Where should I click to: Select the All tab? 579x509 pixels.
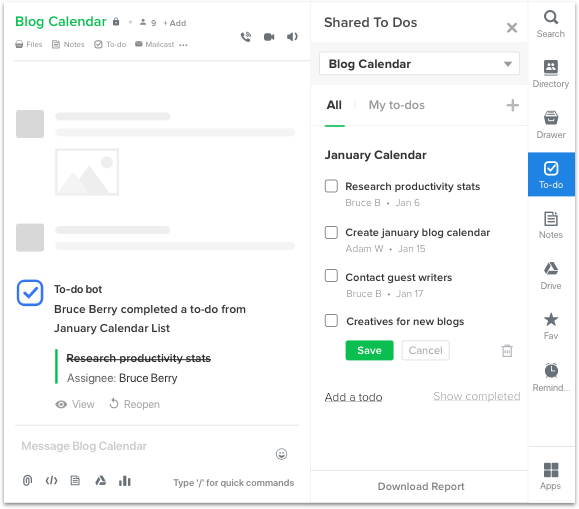[x=334, y=105]
